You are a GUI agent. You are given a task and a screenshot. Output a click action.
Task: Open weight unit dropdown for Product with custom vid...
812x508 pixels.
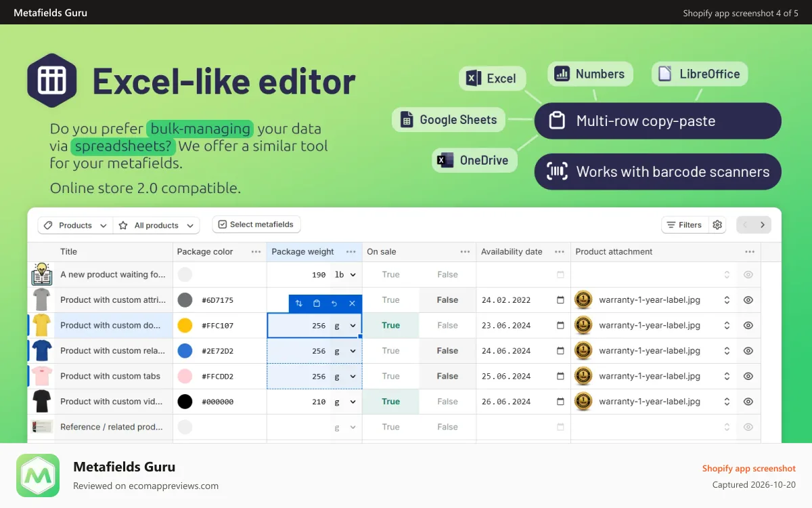[x=345, y=402]
